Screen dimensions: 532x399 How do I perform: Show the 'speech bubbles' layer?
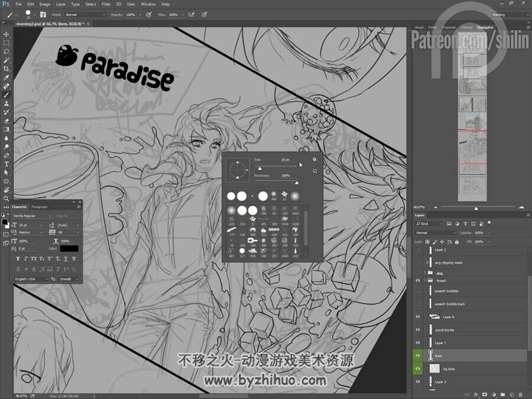pyautogui.click(x=418, y=291)
